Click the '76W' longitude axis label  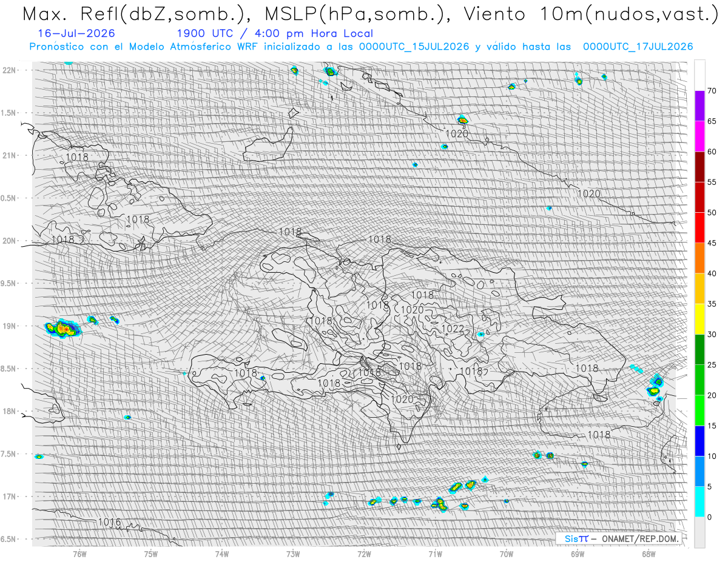[79, 553]
